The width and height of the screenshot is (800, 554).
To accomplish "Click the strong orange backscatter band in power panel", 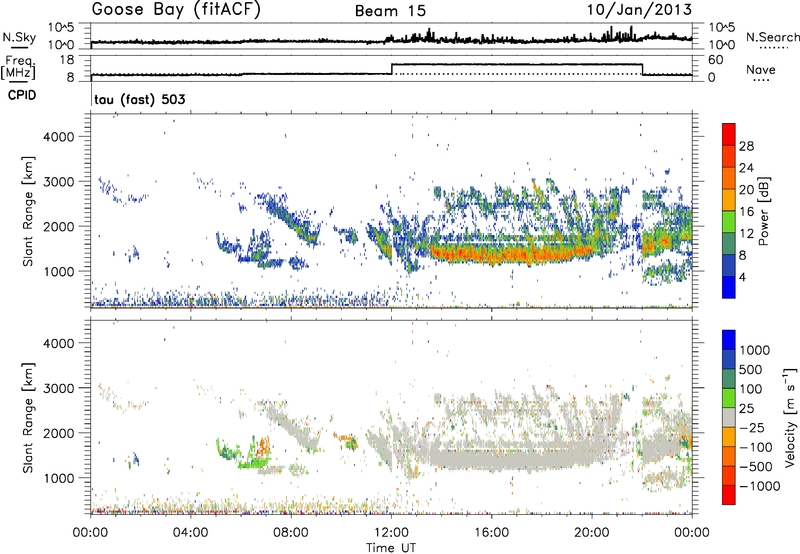I will (x=510, y=253).
